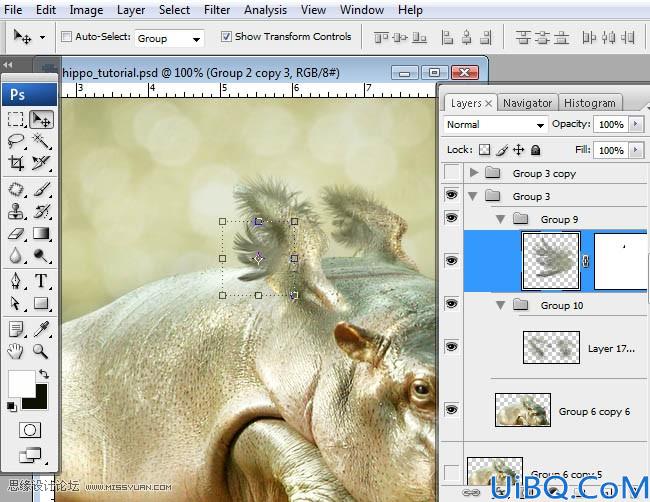
Task: Select the Lasso tool
Action: pos(16,141)
